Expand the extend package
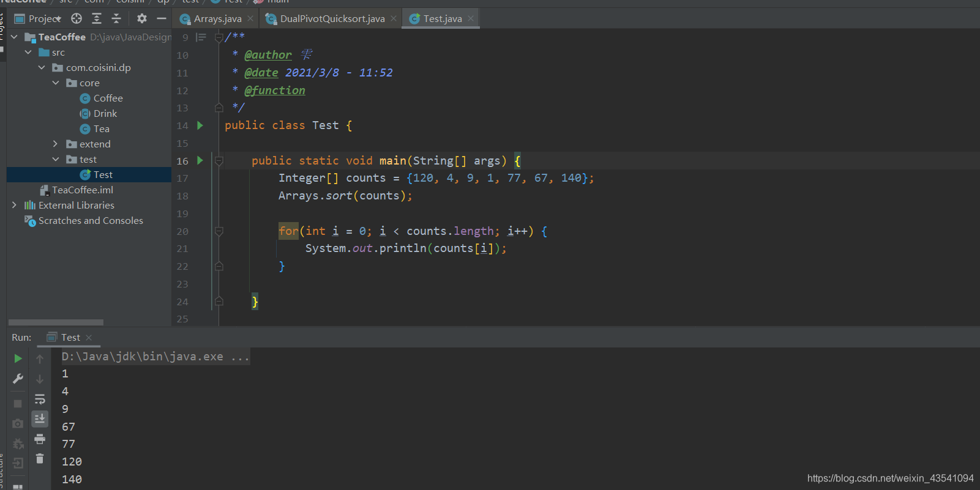Screen dimensions: 980x490 56,144
